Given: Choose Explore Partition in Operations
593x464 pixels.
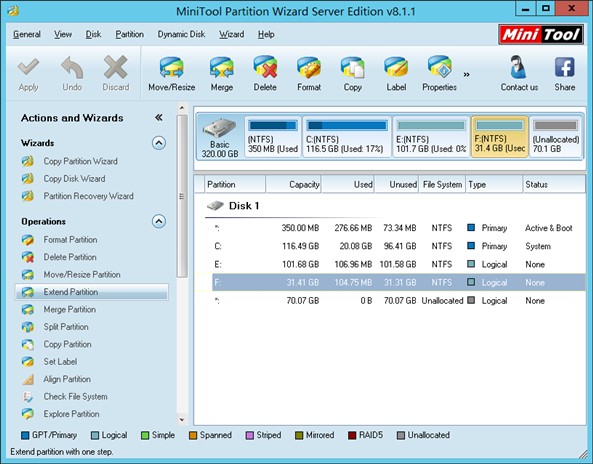Looking at the screenshot, I should click(71, 414).
